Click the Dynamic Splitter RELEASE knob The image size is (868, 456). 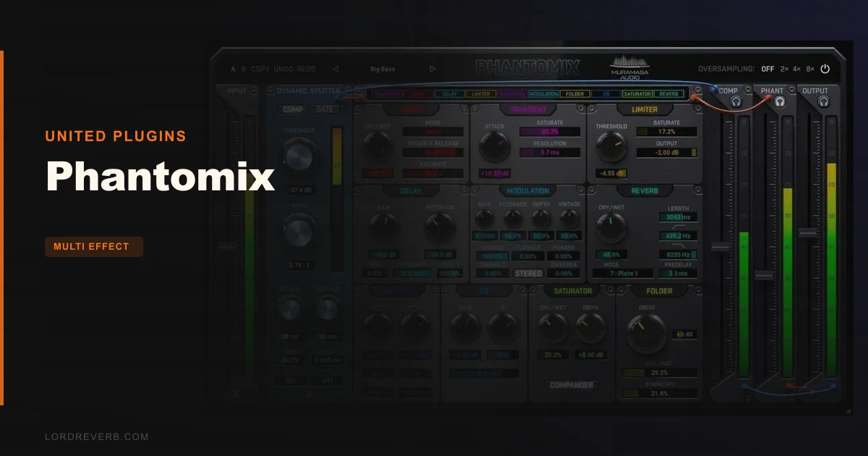328,309
